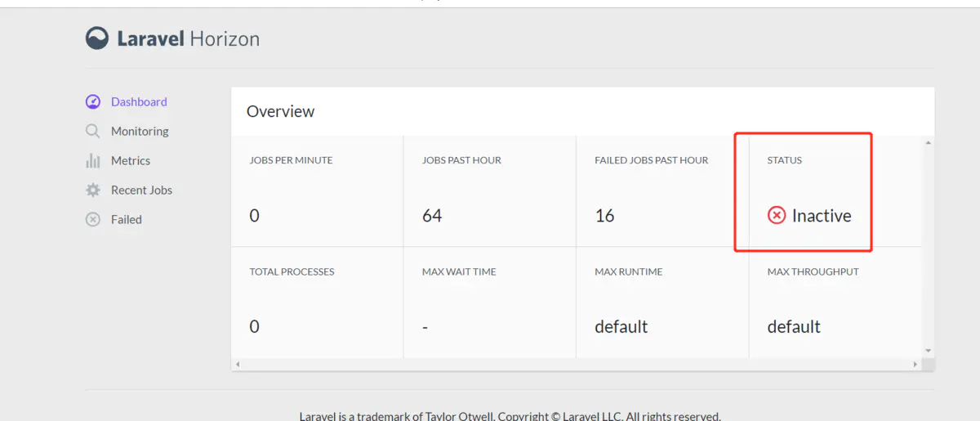Screen dimensions: 980x421
Task: Click the Laravel Horizon title text
Action: pos(189,38)
